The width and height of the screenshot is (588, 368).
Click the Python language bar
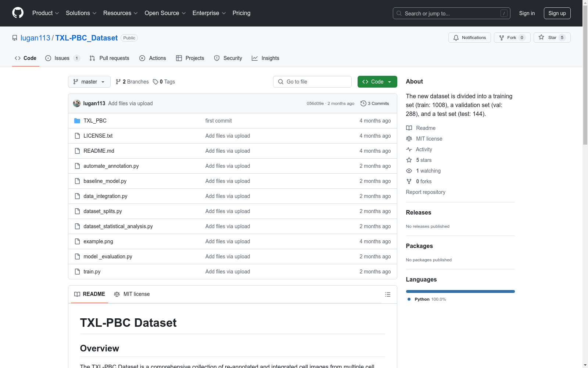460,291
